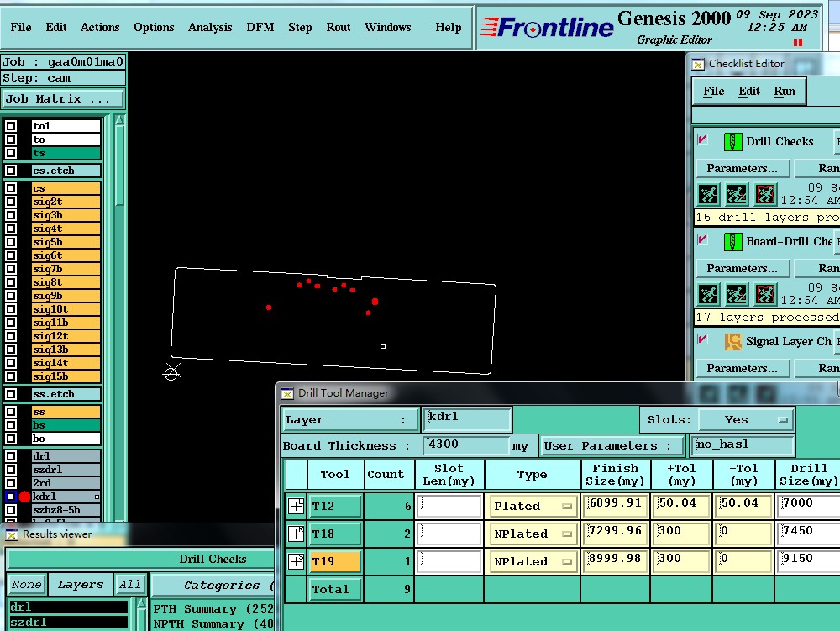This screenshot has height=631, width=840.
Task: Toggle the Drill Checks checkmark
Action: point(703,139)
